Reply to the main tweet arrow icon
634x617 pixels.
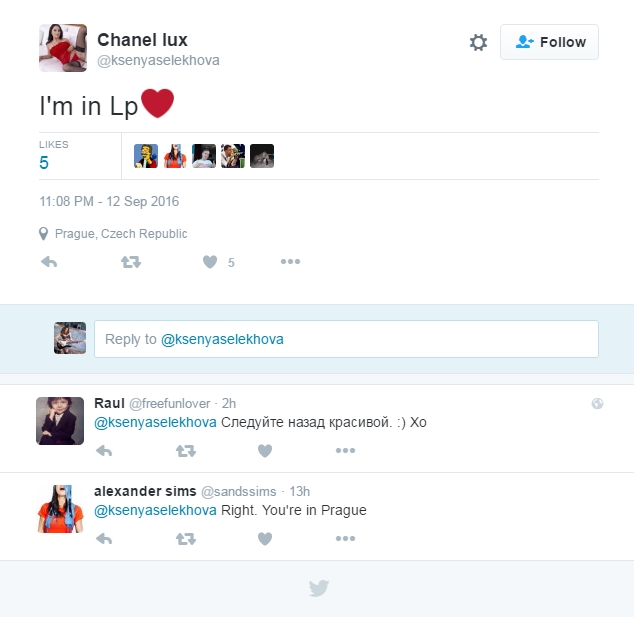[48, 262]
